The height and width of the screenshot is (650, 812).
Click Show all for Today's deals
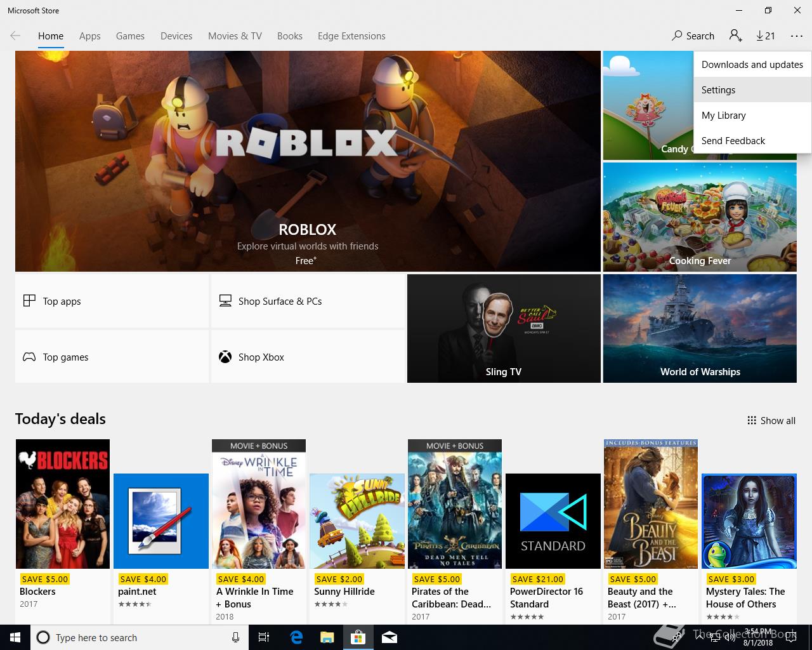pos(771,420)
